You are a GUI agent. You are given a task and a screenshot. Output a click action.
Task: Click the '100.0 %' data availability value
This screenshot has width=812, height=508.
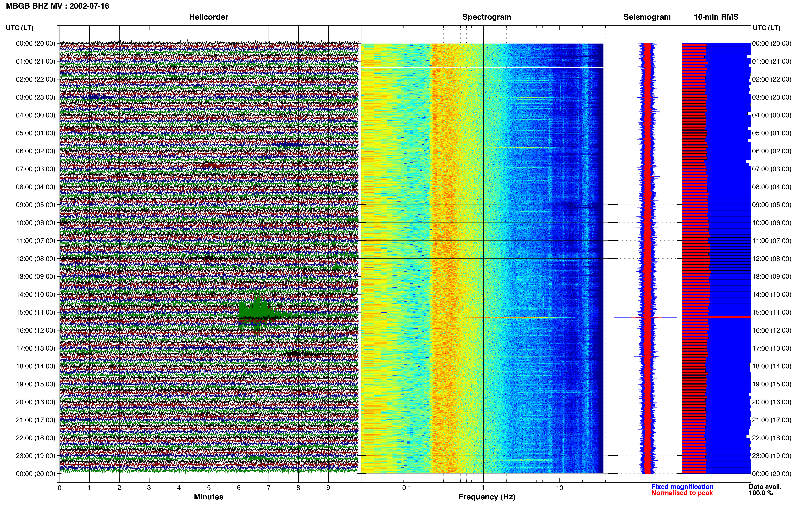click(x=761, y=493)
